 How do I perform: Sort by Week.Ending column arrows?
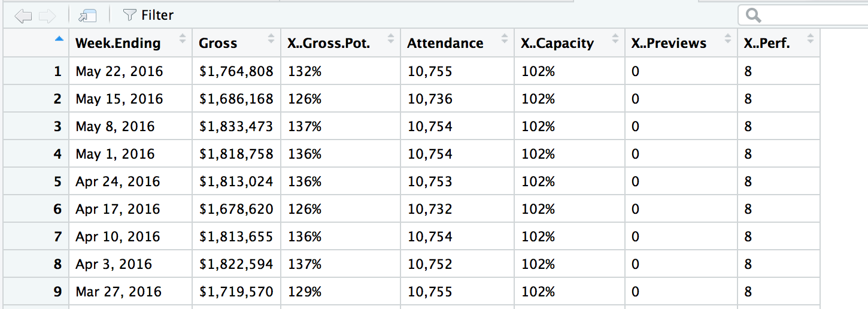click(183, 40)
